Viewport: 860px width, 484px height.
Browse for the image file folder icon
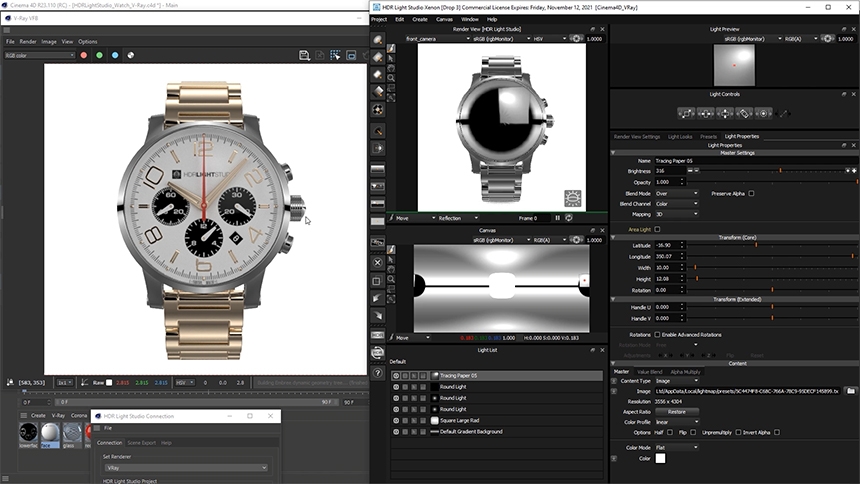(851, 391)
